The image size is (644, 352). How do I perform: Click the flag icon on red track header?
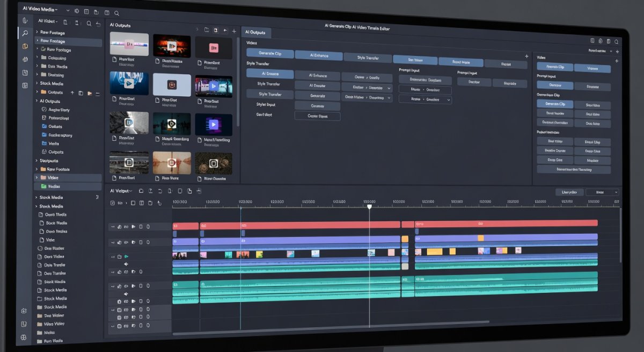134,227
